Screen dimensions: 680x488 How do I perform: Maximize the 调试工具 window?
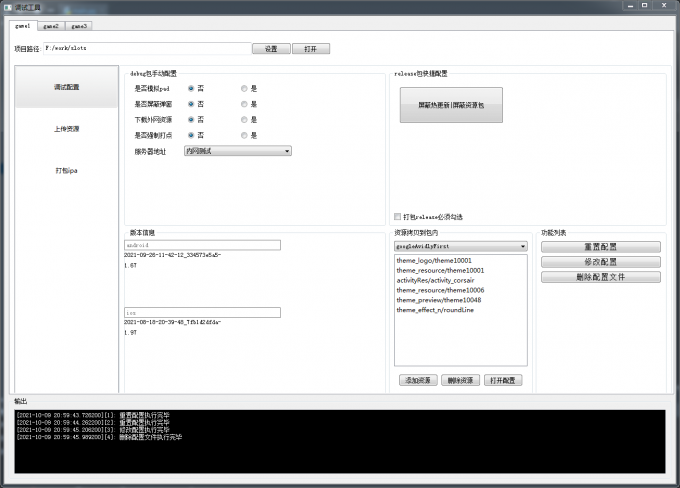pos(645,6)
